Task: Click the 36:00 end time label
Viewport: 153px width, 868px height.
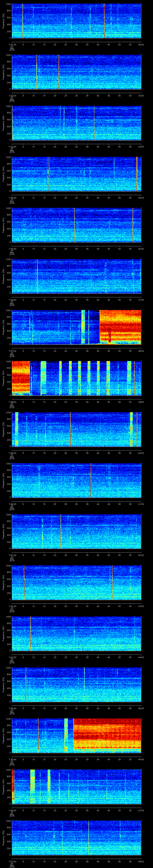Action: (141, 249)
